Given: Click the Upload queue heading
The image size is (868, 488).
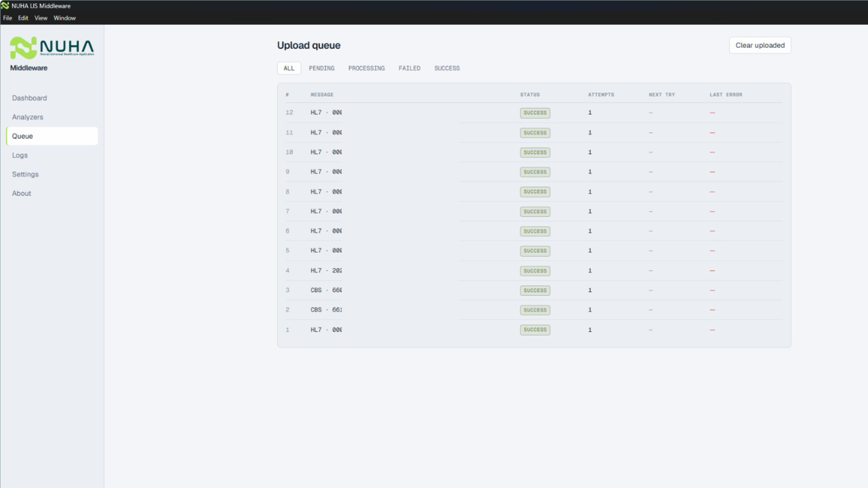Looking at the screenshot, I should pos(309,46).
